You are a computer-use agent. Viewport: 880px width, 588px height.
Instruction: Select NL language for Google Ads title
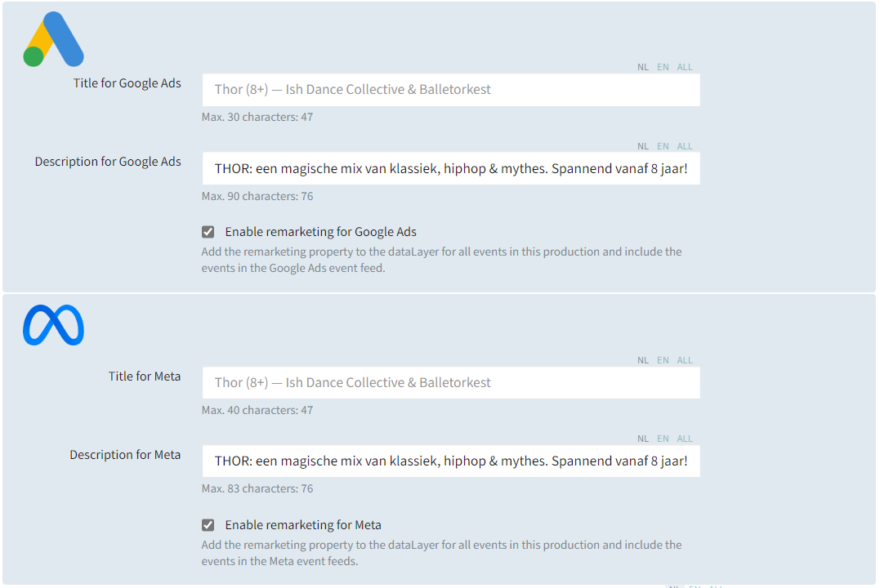click(643, 66)
